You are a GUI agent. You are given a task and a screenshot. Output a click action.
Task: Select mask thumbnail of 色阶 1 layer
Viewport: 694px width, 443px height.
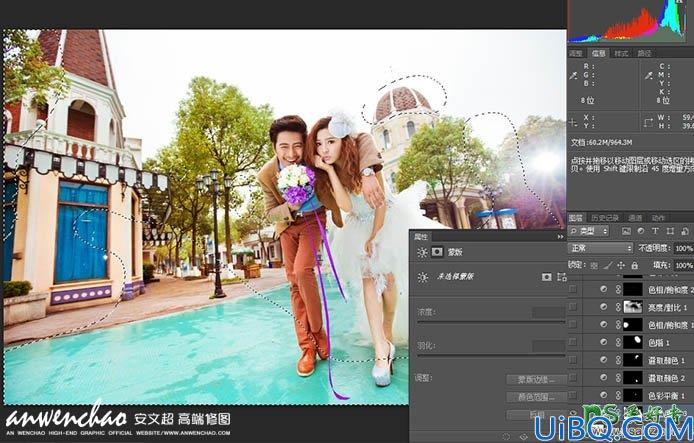[x=632, y=342]
